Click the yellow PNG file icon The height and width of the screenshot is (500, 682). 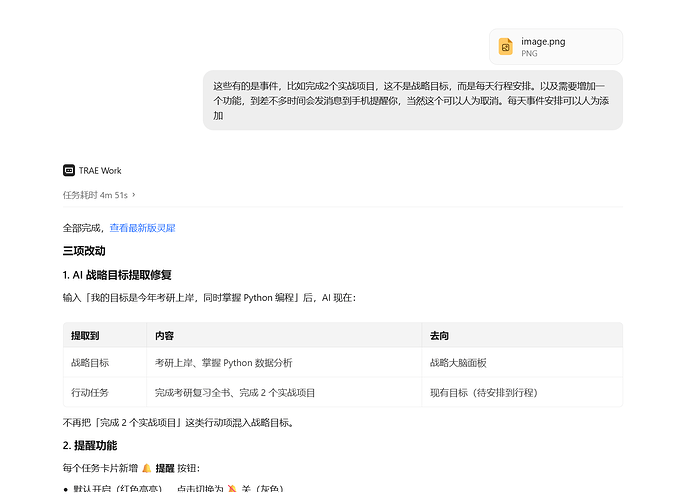(x=505, y=47)
